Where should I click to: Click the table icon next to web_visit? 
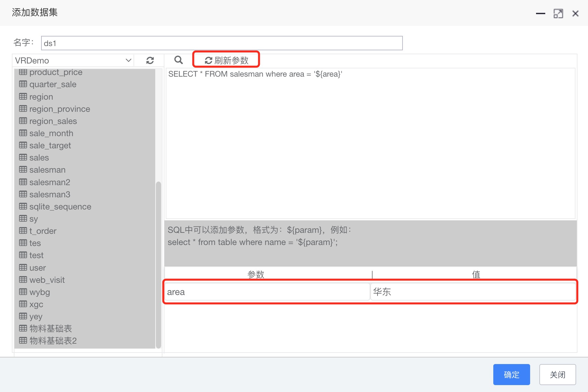pos(23,280)
